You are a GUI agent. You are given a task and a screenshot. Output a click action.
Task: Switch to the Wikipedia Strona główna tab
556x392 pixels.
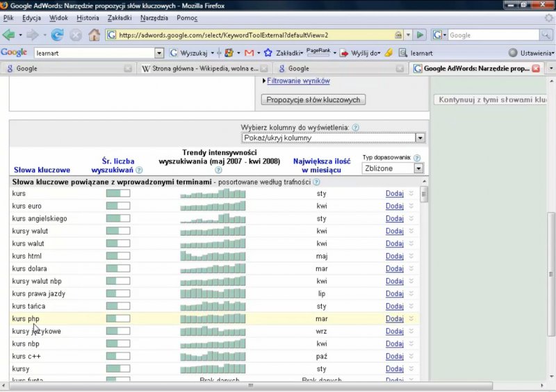(200, 69)
